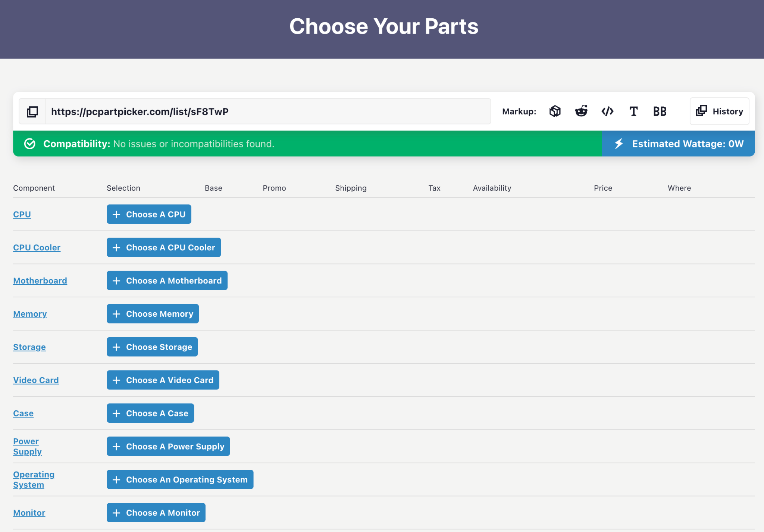Select PCPartPicker markup cube icon
This screenshot has height=532, width=764.
click(555, 111)
